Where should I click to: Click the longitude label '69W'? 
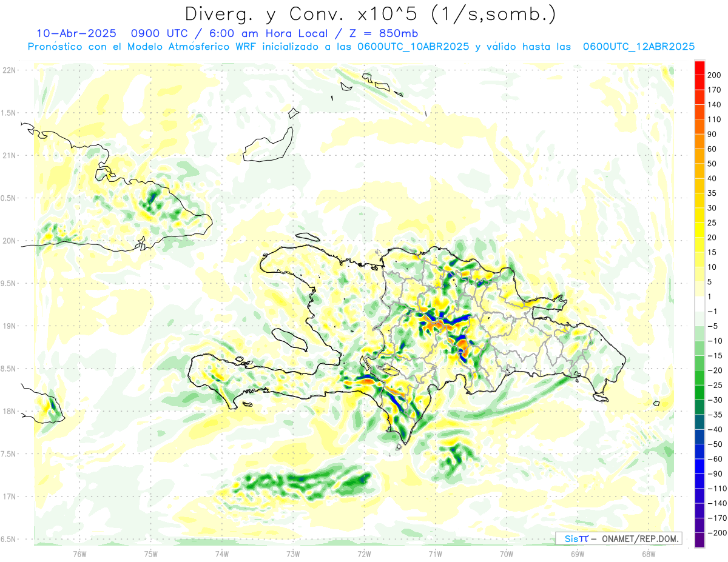[x=577, y=554]
